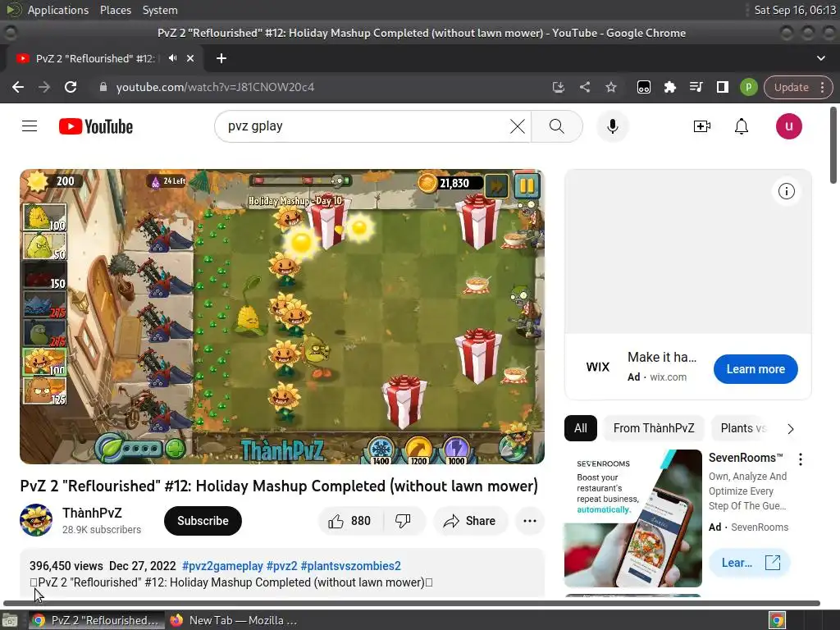
Task: Click the clock Sat Sep 16
Action: pos(795,10)
